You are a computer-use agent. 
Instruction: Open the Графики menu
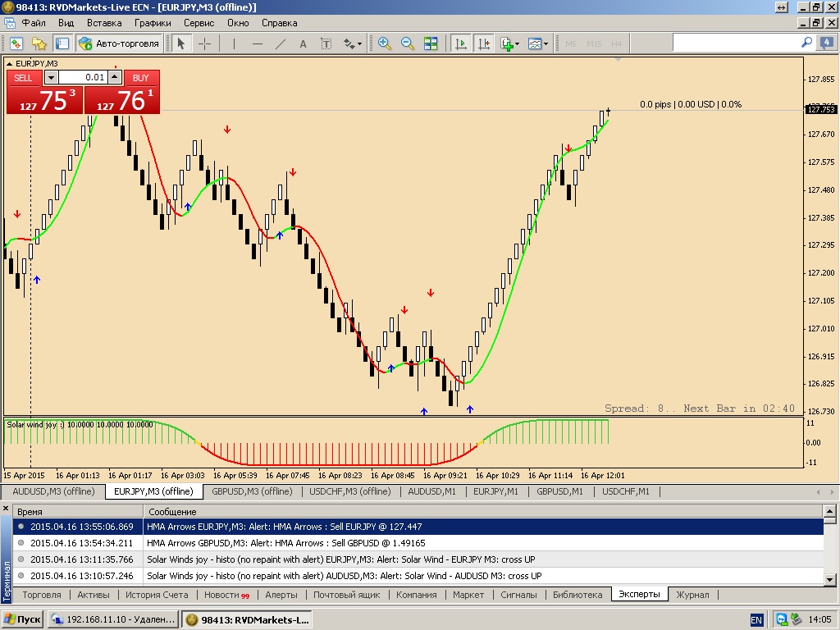[153, 23]
